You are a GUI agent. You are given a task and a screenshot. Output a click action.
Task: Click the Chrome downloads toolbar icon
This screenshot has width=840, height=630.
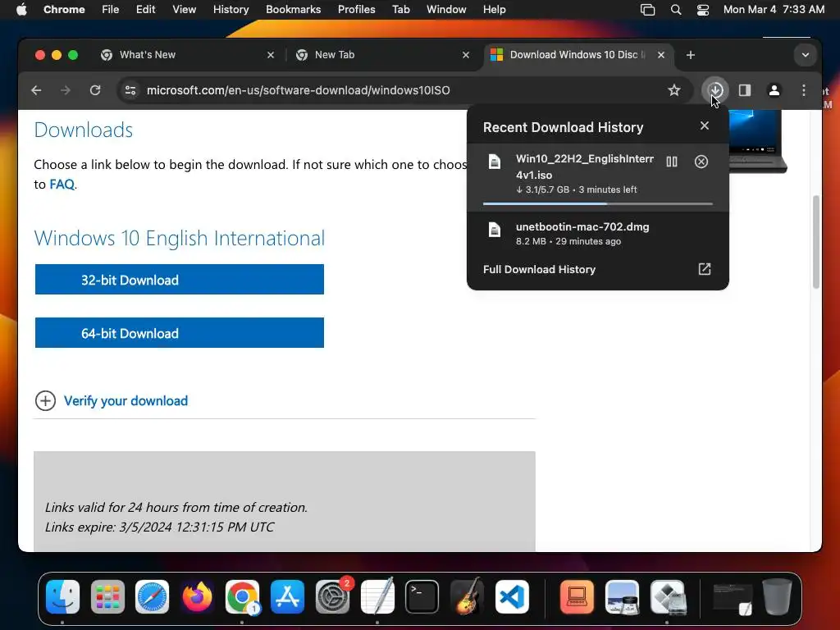[715, 90]
